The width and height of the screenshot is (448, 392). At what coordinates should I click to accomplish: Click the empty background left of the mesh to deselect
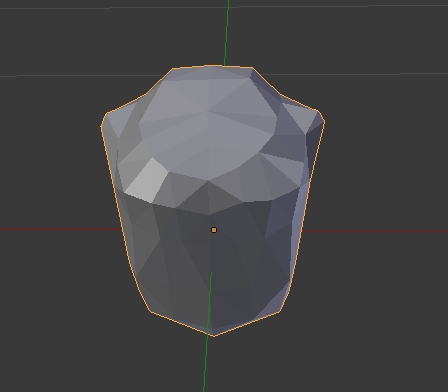click(50, 150)
